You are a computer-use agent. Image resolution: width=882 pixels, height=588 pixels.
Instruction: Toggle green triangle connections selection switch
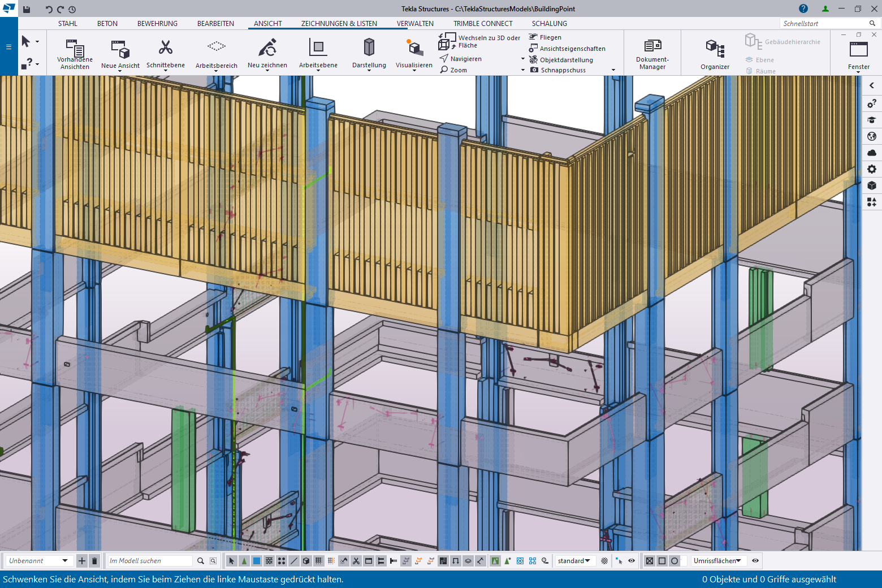coord(244,561)
